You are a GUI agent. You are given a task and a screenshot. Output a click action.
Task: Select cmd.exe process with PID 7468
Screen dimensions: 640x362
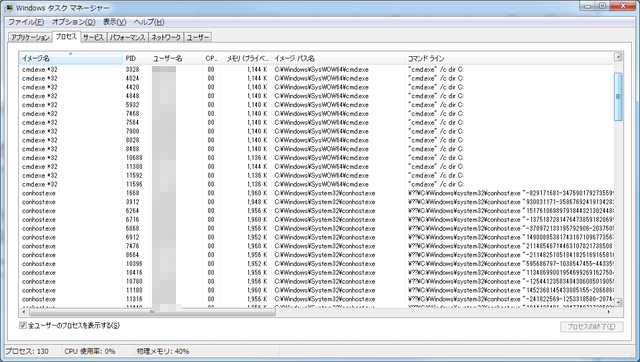coord(316,113)
